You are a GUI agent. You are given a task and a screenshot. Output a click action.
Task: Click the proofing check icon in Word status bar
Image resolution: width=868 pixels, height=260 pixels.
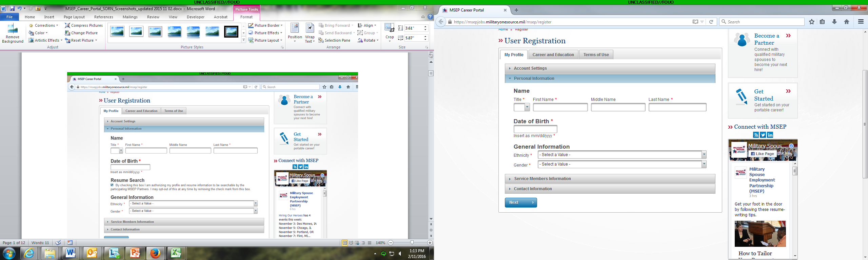[58, 243]
